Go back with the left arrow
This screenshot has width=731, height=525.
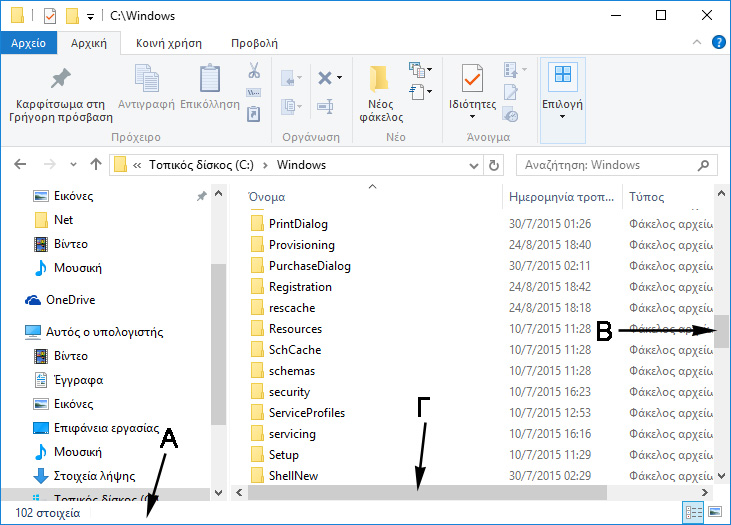click(20, 164)
